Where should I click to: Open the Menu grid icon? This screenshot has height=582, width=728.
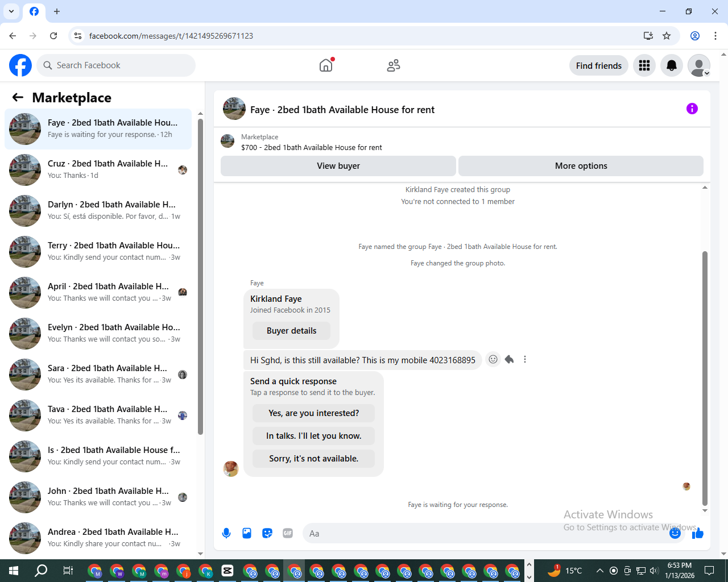[644, 65]
